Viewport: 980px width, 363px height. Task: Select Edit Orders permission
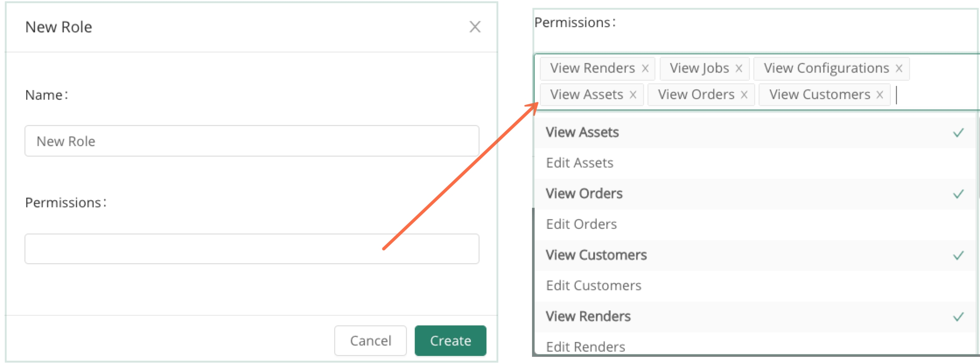coord(581,224)
